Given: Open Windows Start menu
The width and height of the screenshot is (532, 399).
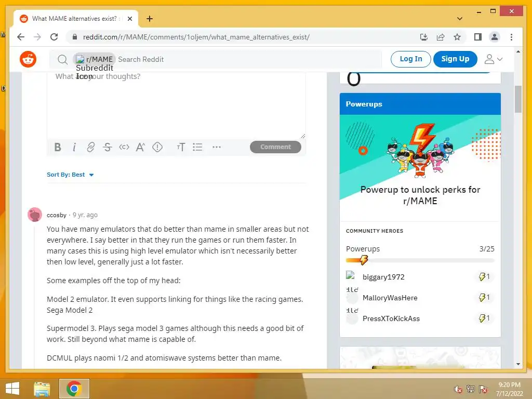Looking at the screenshot, I should 12,389.
